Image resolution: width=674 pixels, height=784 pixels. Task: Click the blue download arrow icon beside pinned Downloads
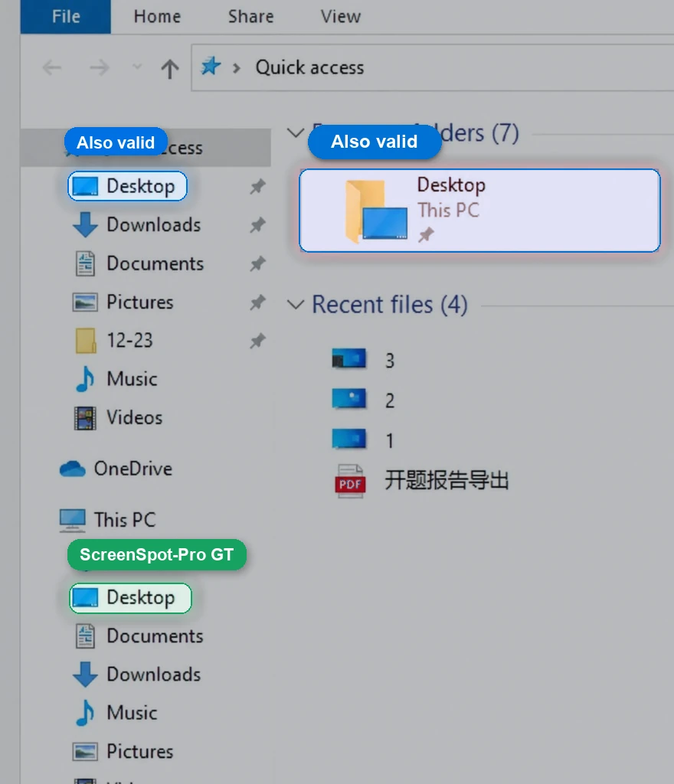pos(85,225)
